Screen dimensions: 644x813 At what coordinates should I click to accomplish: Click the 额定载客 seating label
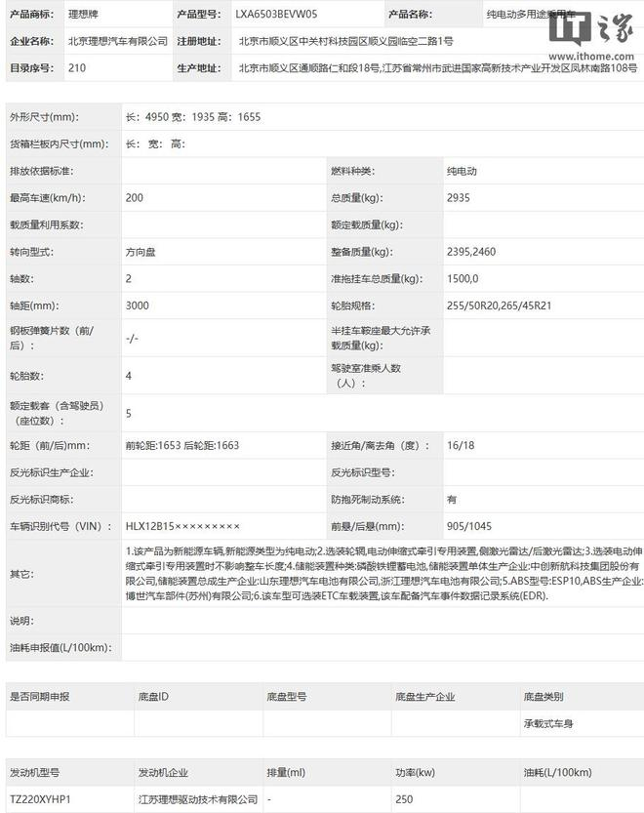(x=57, y=413)
